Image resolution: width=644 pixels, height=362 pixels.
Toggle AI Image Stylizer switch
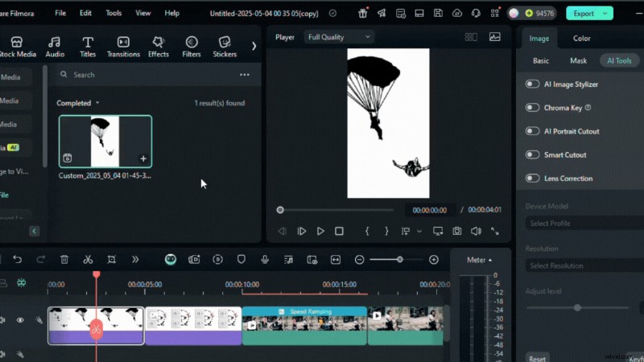pyautogui.click(x=532, y=84)
